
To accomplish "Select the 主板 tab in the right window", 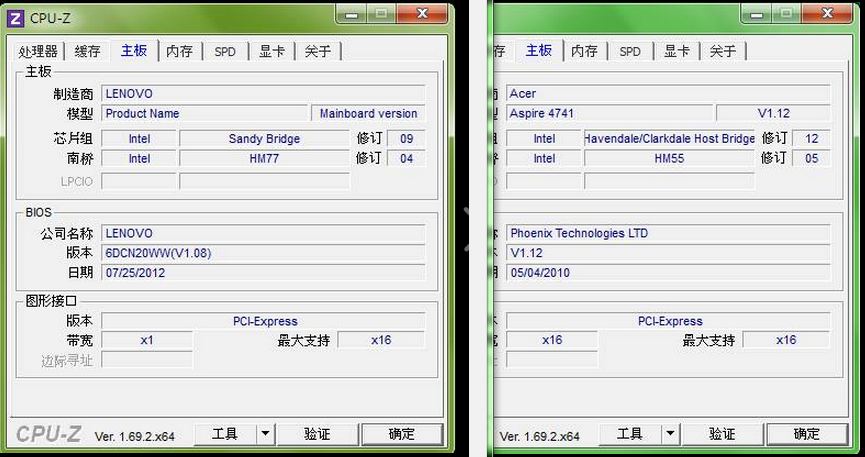I will (539, 50).
